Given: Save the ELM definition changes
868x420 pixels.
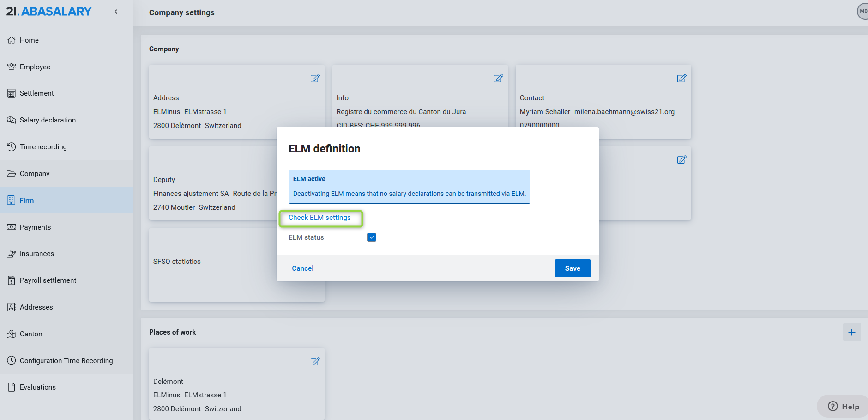Looking at the screenshot, I should point(572,268).
